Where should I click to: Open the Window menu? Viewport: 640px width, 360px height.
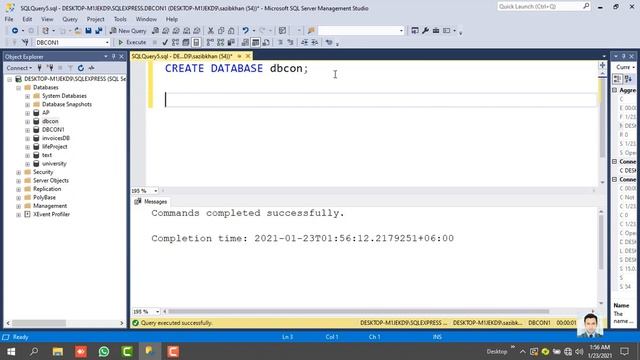(146, 19)
